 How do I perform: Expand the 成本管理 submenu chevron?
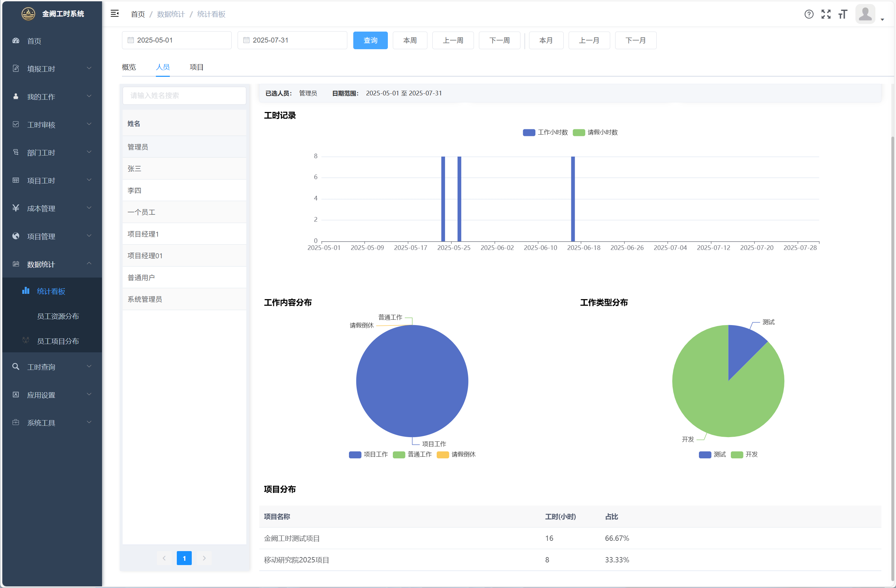click(x=89, y=208)
